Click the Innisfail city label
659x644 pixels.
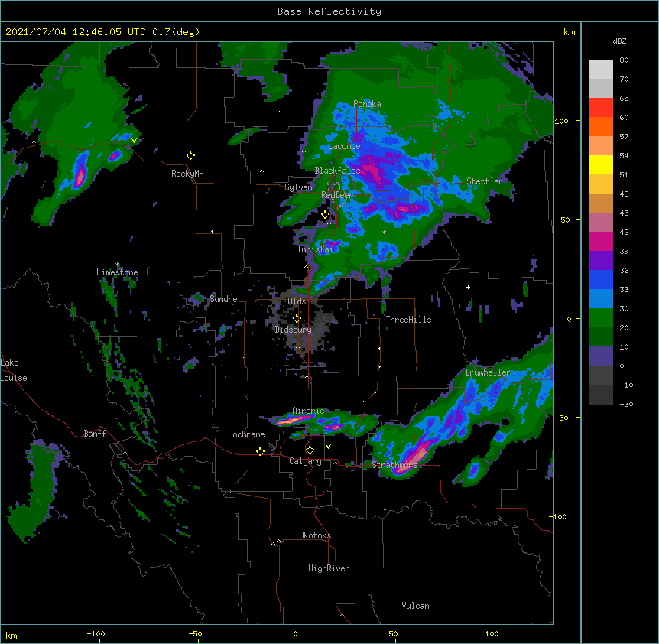tap(318, 249)
